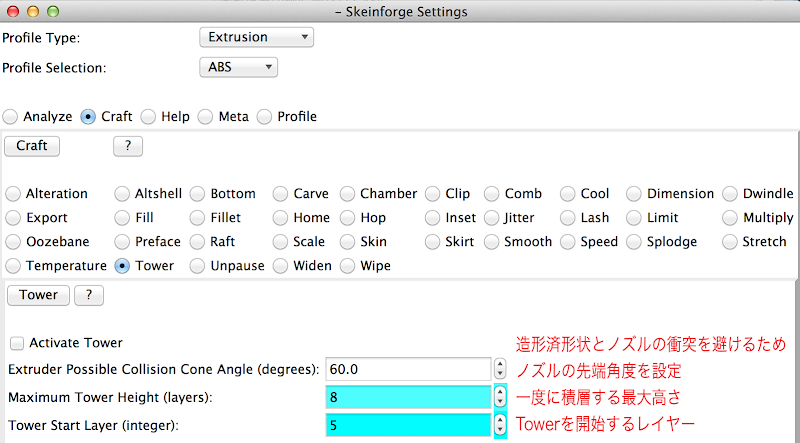Click the Tower Start Layer spinner arrows
This screenshot has width=800, height=443.
[500, 425]
